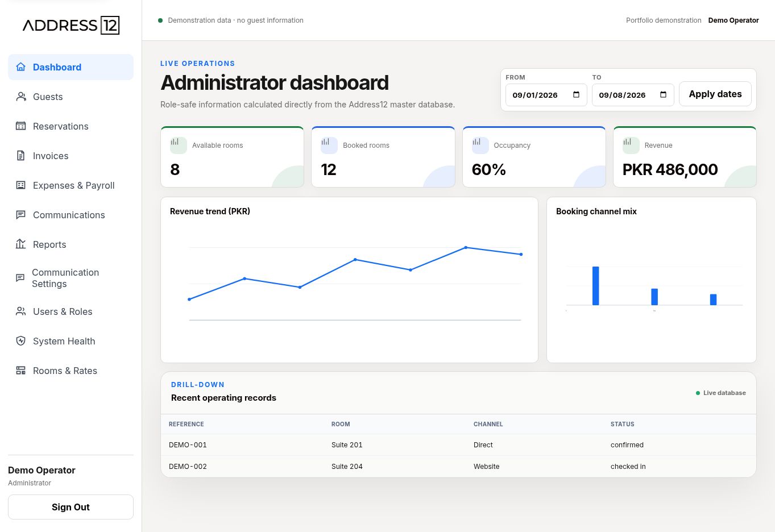The height and width of the screenshot is (532, 775).
Task: Click the From date field value
Action: click(535, 95)
